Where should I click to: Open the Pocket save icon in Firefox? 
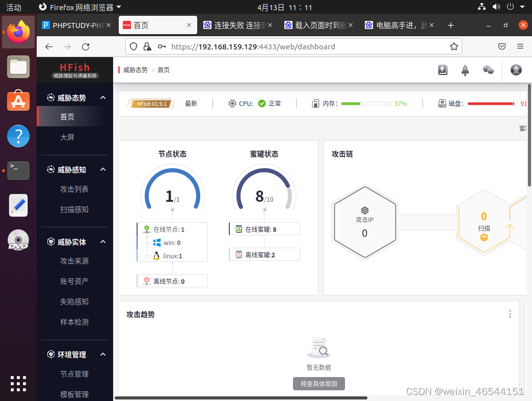click(502, 46)
